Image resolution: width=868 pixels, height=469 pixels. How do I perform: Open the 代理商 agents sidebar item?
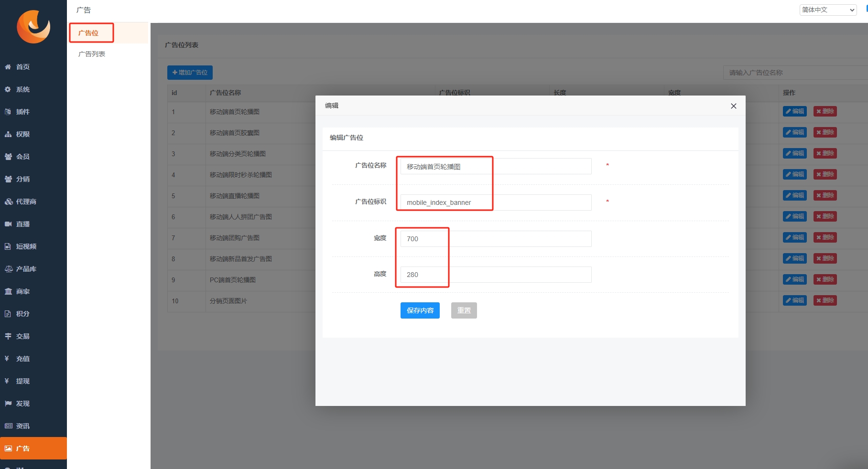(33, 202)
